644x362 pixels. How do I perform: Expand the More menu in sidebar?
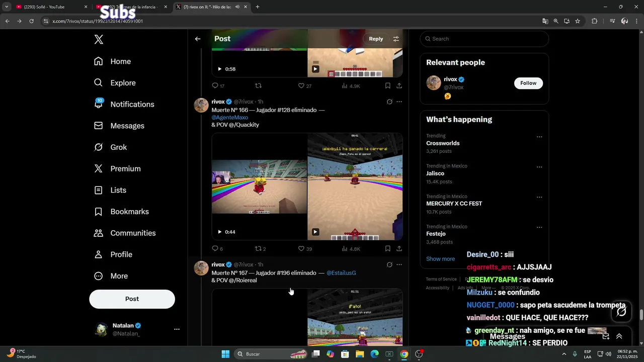(x=111, y=276)
